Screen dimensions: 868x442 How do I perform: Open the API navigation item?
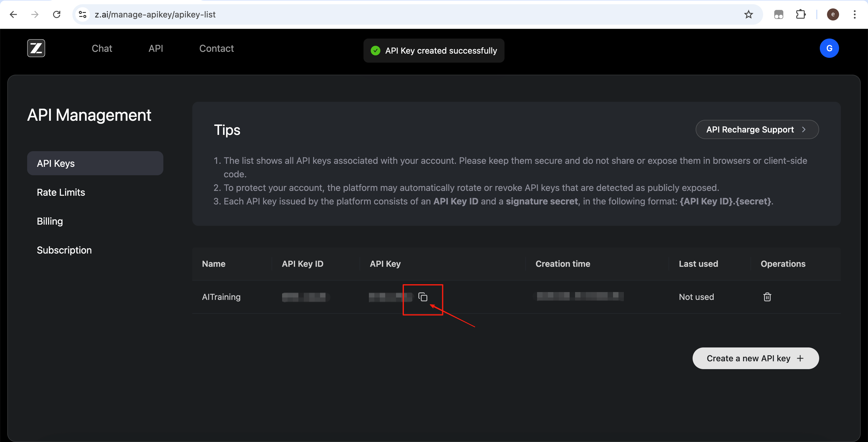point(156,48)
